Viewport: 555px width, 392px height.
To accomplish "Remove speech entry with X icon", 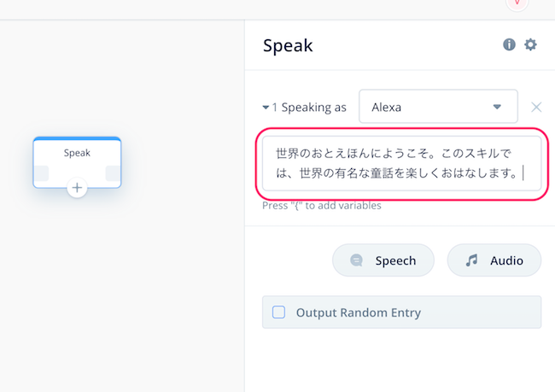I will pos(536,107).
